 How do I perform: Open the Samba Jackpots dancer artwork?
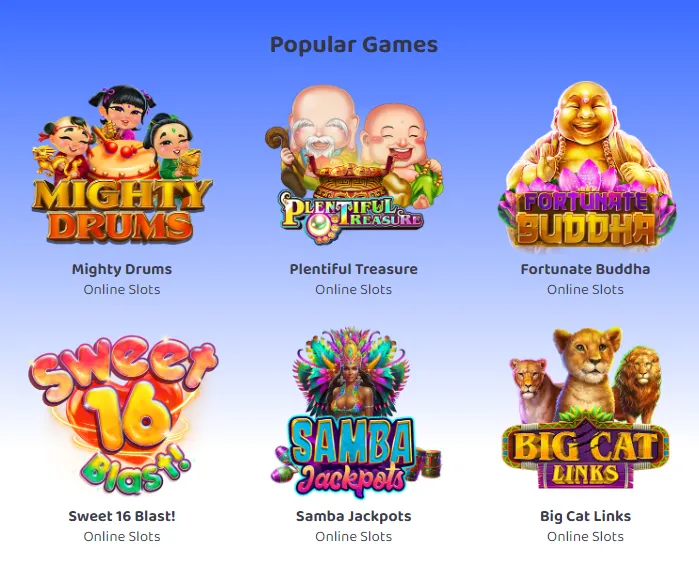click(x=354, y=412)
